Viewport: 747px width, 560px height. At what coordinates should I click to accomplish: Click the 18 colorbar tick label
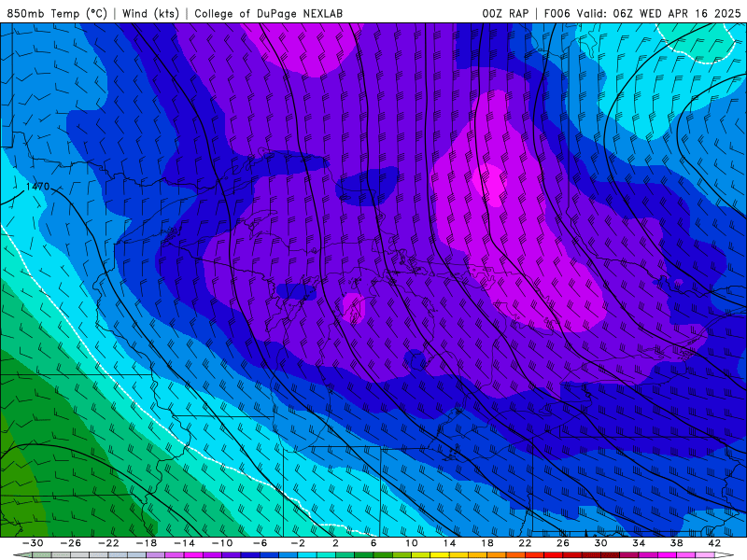tap(486, 543)
